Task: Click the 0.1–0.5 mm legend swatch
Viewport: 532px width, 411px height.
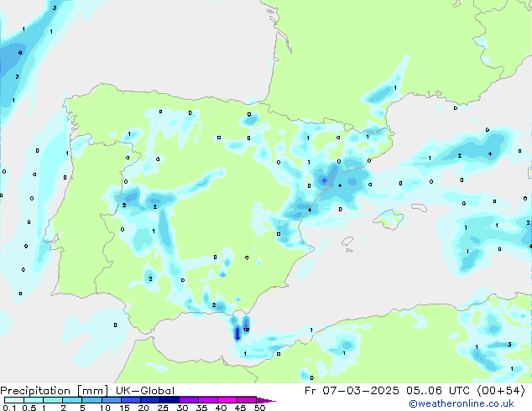Action: click(14, 400)
